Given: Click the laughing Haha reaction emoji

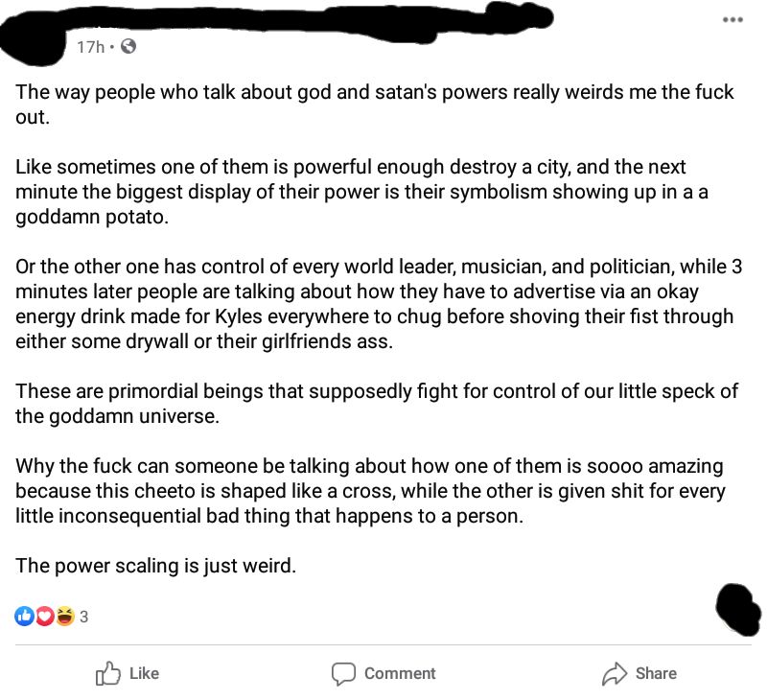Looking at the screenshot, I should (x=63, y=617).
